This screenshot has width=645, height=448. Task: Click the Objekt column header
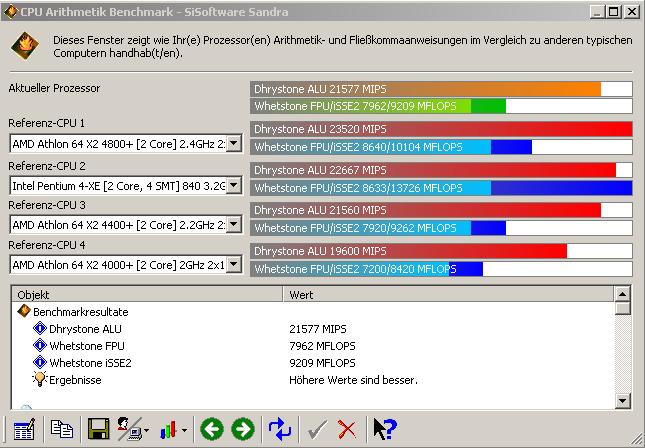pyautogui.click(x=148, y=295)
